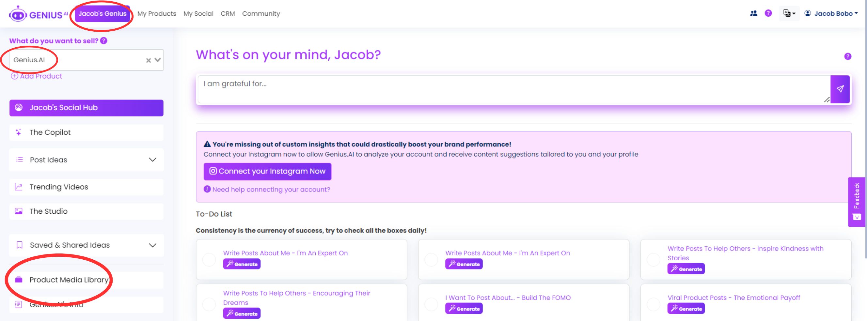The image size is (868, 321).
Task: Click the 'I am grateful for...' text box
Action: pos(514,89)
